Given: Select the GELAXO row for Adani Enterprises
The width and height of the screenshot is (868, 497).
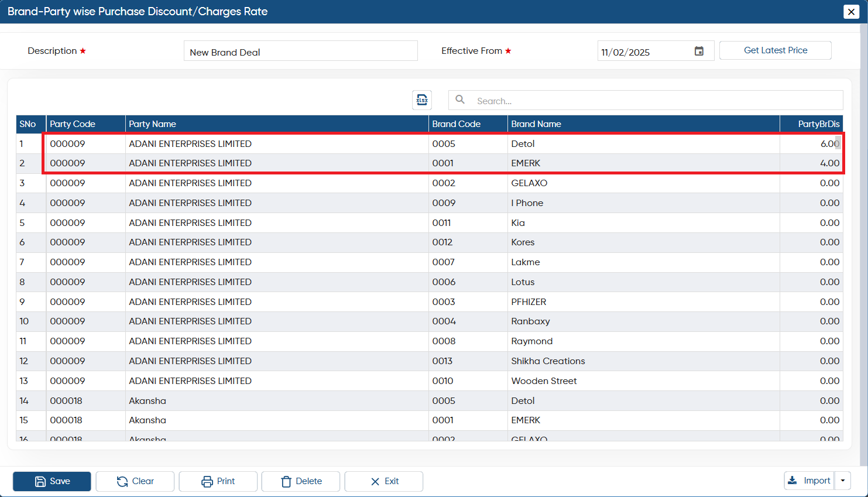Looking at the screenshot, I should pyautogui.click(x=430, y=183).
